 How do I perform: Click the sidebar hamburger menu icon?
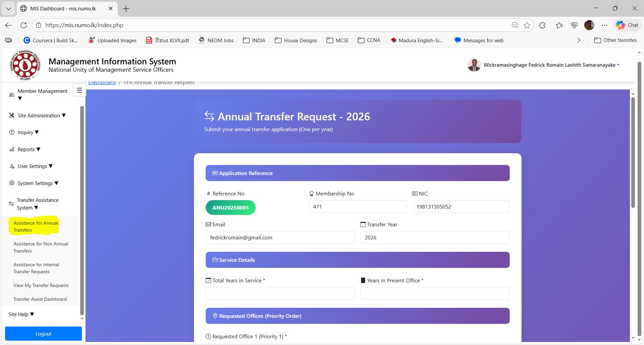(79, 90)
